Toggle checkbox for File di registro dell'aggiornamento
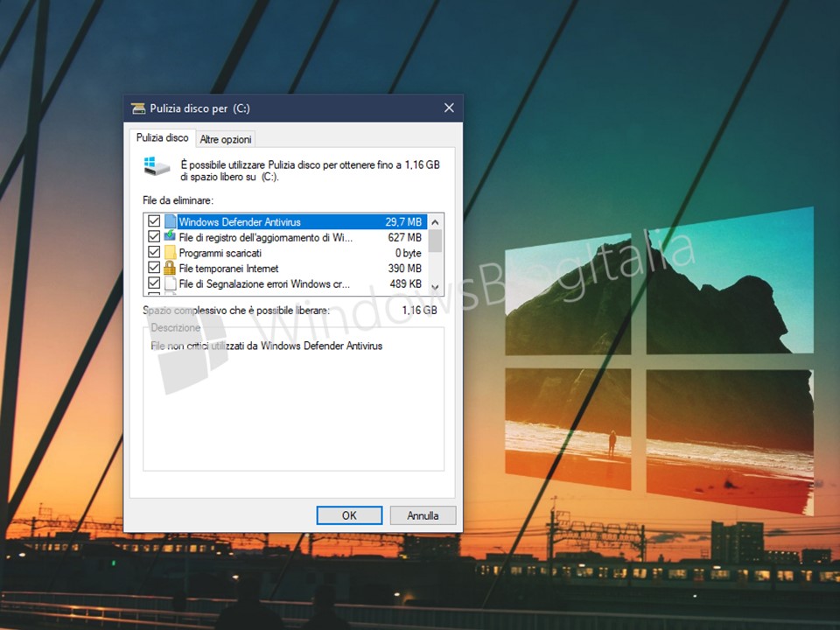The image size is (840, 630). tap(154, 237)
